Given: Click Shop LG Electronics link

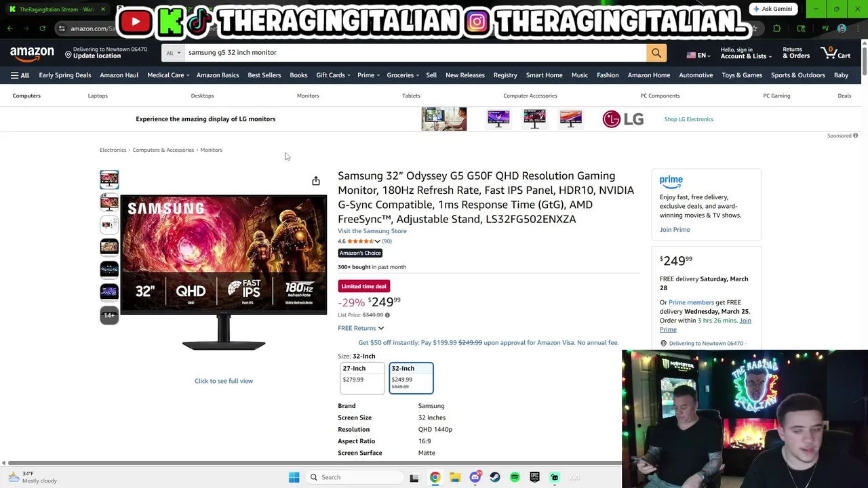Looking at the screenshot, I should (688, 119).
